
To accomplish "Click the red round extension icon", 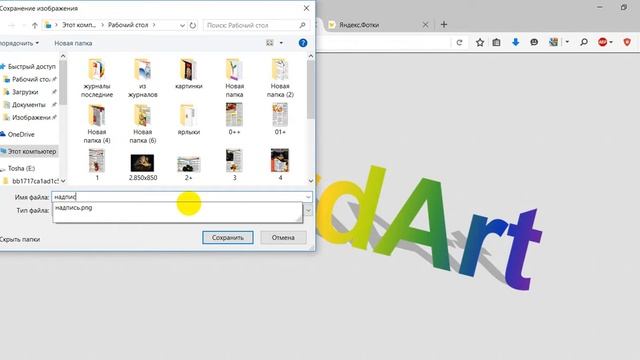I will tap(602, 42).
